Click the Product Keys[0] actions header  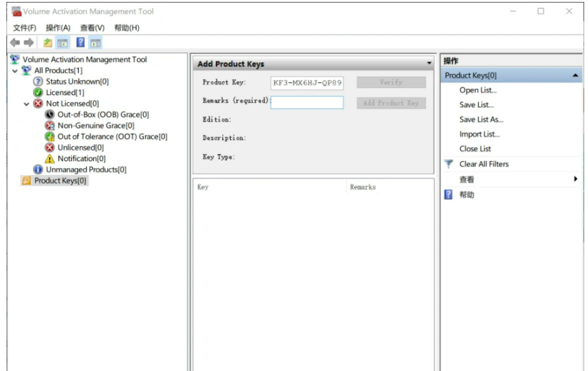click(511, 75)
